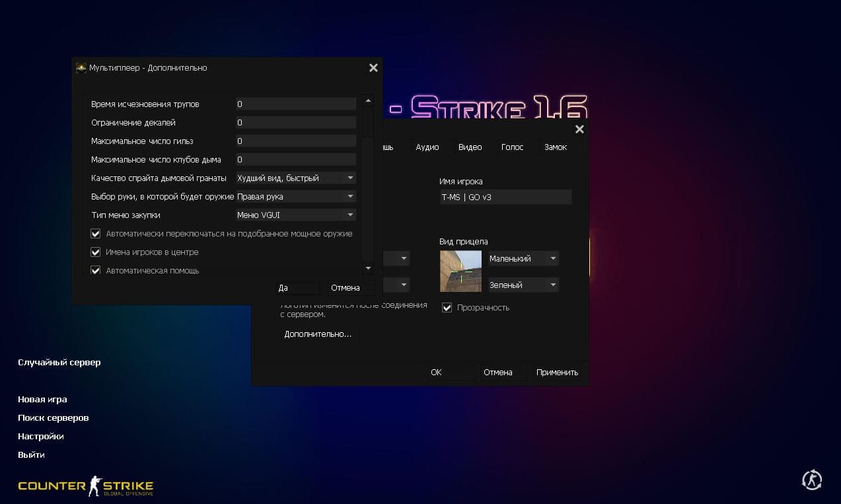Switch to the 'Аудио' tab

pos(427,147)
